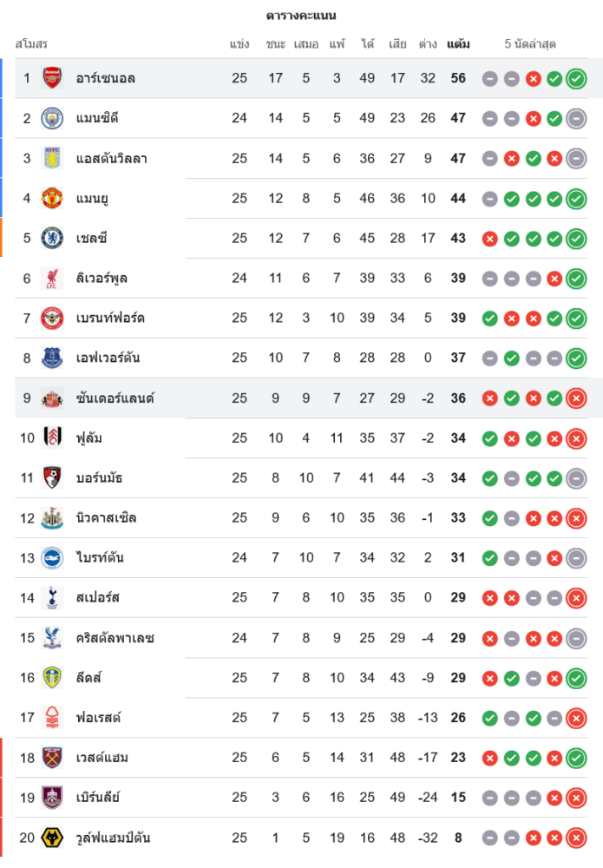Screen dimensions: 603x868
Task: Click Arsenal's latest match win indicator
Action: [576, 79]
